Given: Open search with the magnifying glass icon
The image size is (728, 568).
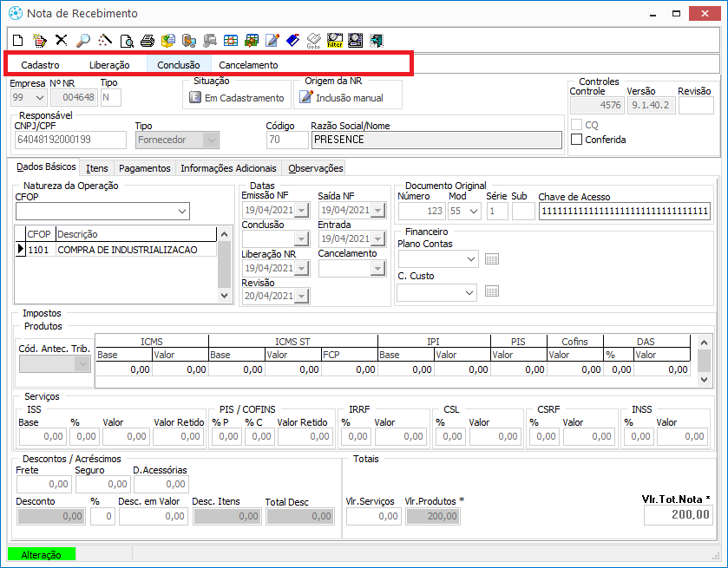Looking at the screenshot, I should [x=83, y=40].
